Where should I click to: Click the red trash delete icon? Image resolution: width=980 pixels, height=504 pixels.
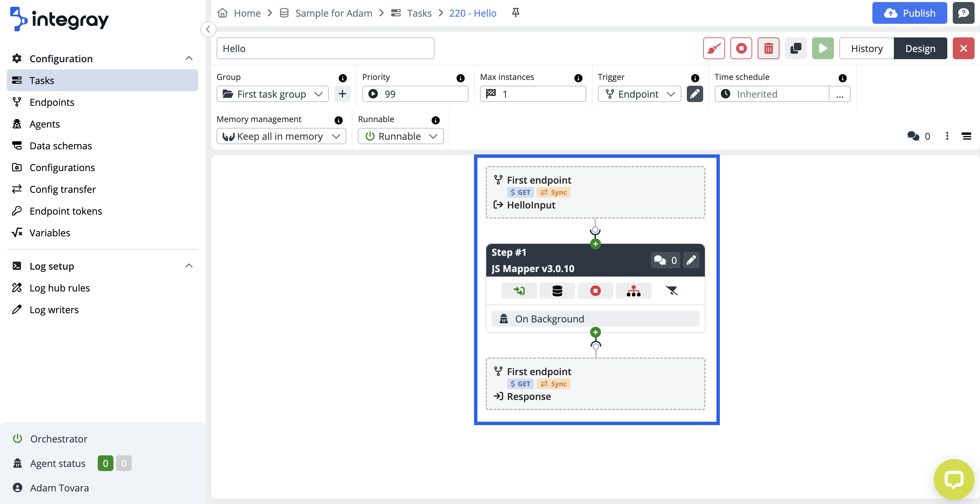click(768, 48)
